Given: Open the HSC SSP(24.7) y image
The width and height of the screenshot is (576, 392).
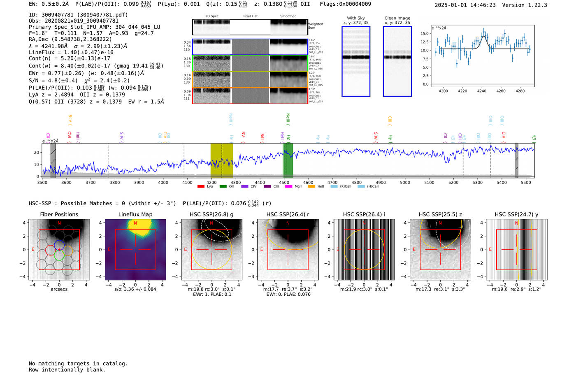Looking at the screenshot, I should pos(517,249).
